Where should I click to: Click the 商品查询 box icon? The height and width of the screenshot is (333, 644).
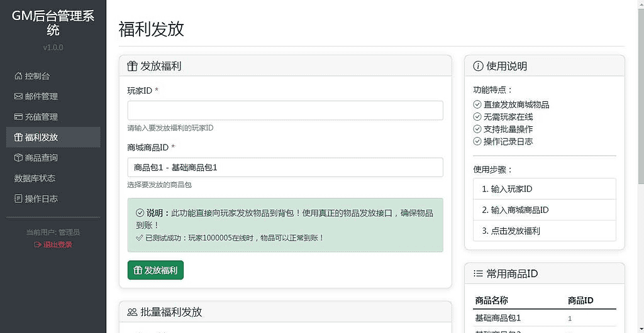pos(18,158)
